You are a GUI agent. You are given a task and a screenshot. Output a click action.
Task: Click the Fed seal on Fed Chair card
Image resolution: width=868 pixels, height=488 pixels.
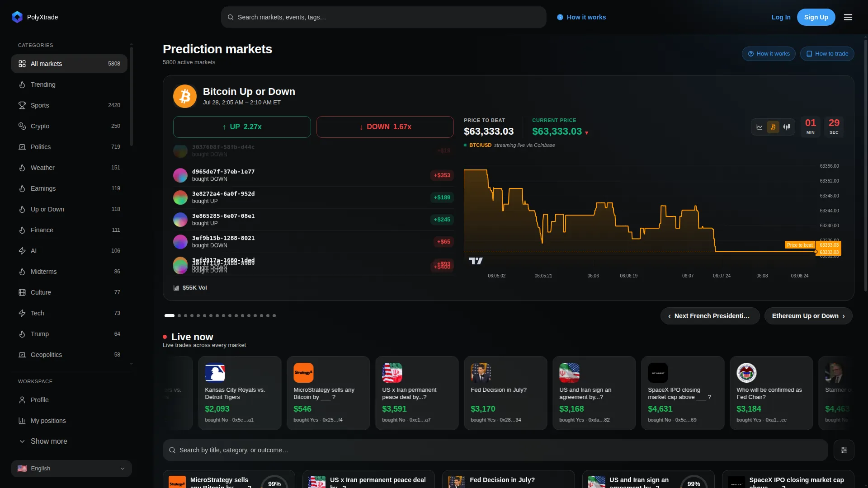746,373
